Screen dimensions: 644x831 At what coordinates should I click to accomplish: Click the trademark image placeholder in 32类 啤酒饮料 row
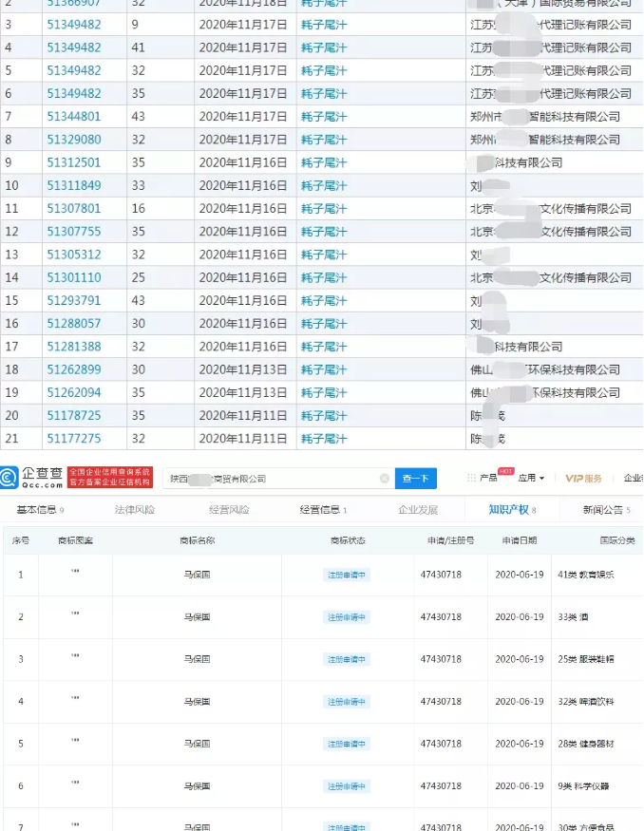pos(75,698)
